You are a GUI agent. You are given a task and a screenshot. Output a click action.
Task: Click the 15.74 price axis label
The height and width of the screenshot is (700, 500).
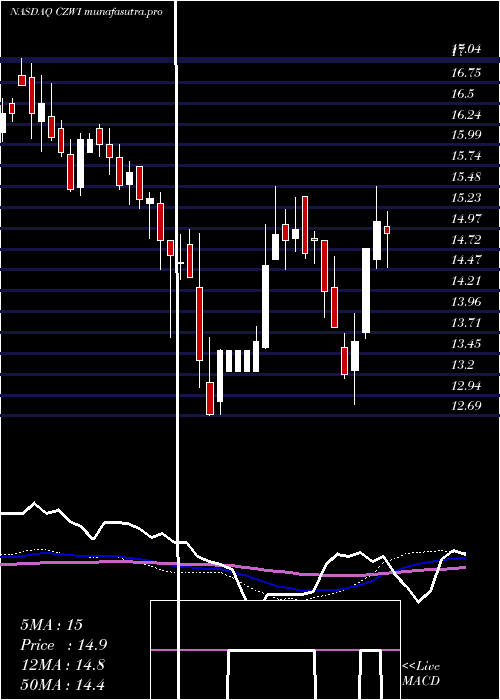[x=466, y=156]
